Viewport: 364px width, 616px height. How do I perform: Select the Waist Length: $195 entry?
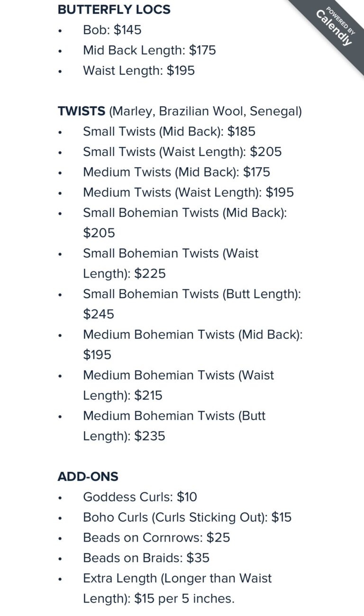[x=138, y=71]
